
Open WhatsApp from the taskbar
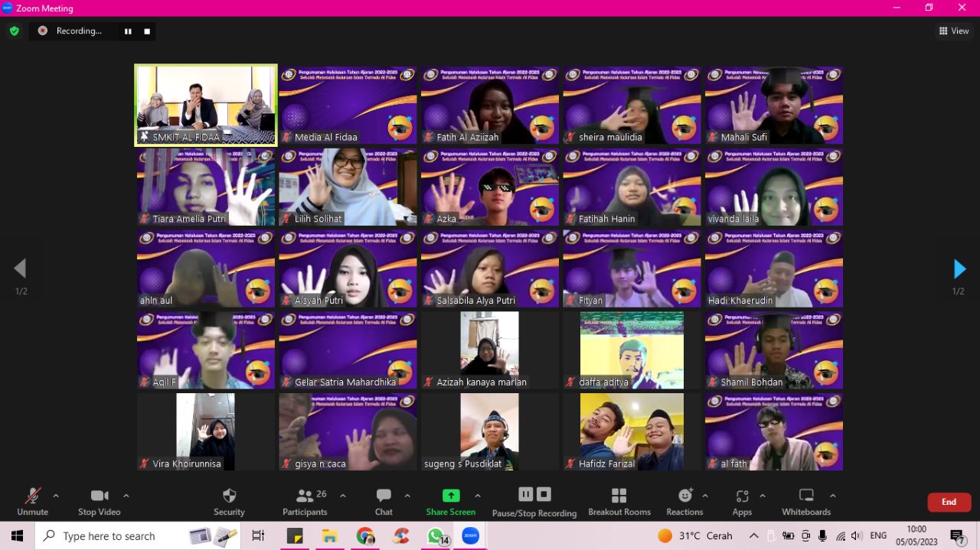435,535
